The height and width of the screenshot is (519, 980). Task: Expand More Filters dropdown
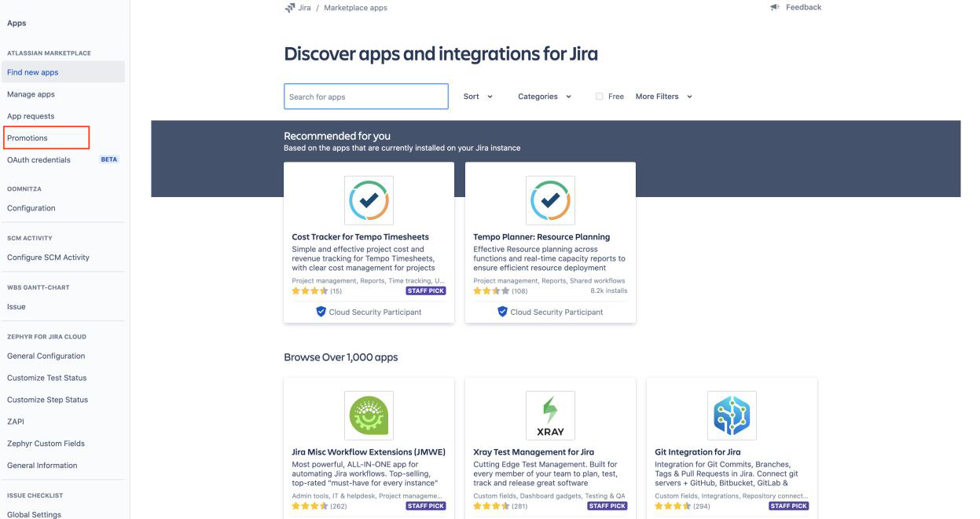[x=663, y=97]
